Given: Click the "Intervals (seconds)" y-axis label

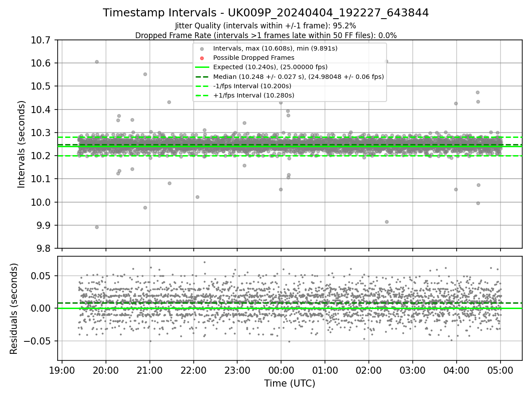Looking at the screenshot, I should click(x=22, y=144).
